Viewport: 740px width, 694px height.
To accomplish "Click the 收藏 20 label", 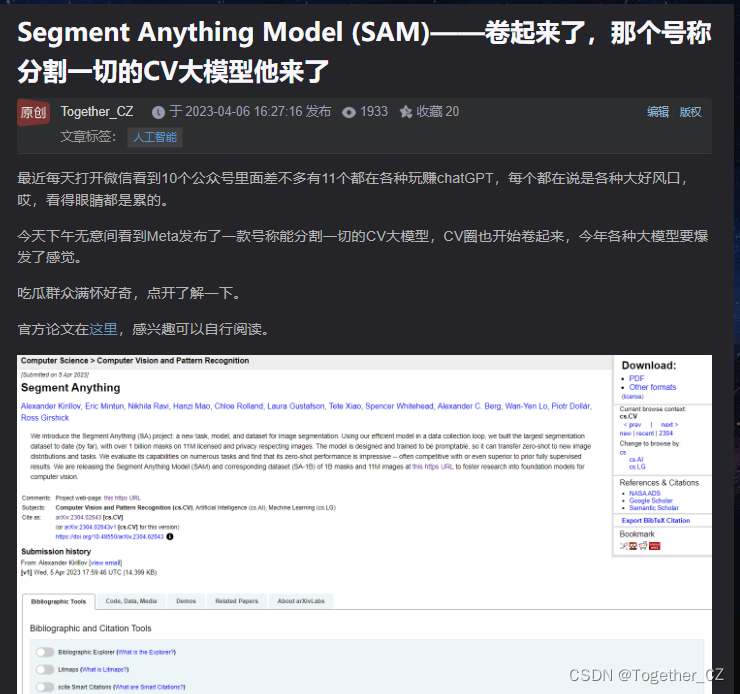I will (437, 111).
